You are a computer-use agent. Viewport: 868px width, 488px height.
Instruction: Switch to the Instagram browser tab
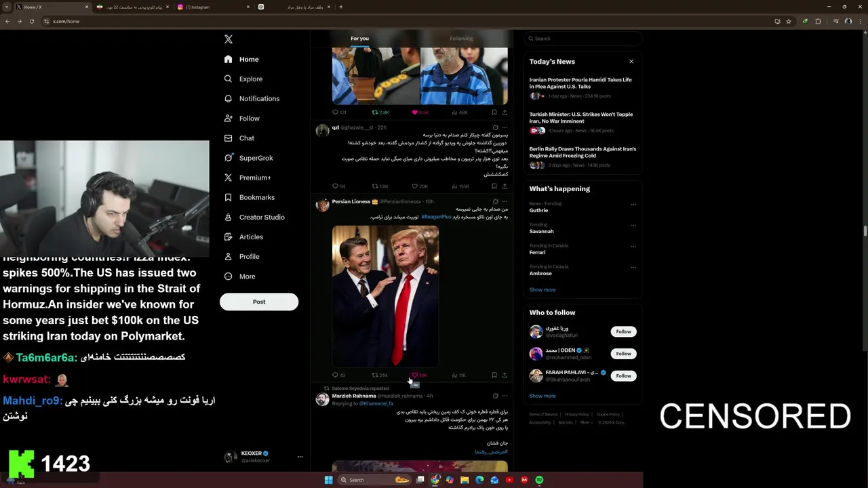click(x=213, y=7)
